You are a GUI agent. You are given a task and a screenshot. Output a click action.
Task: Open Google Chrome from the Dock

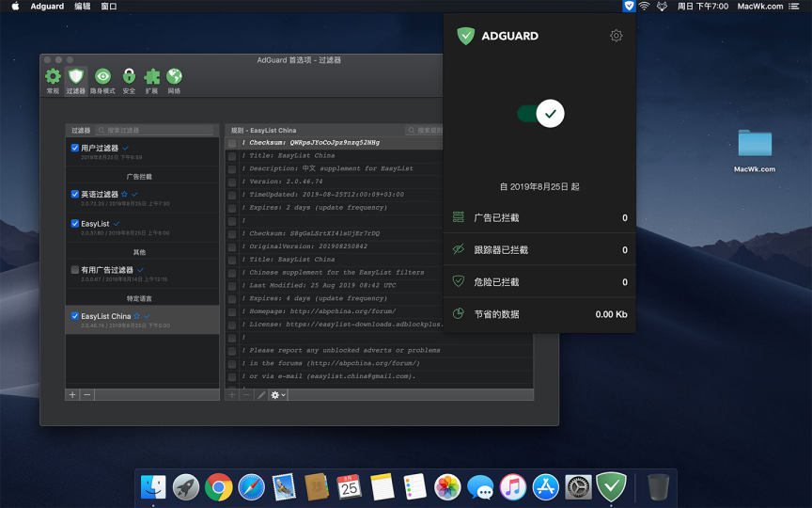(219, 486)
